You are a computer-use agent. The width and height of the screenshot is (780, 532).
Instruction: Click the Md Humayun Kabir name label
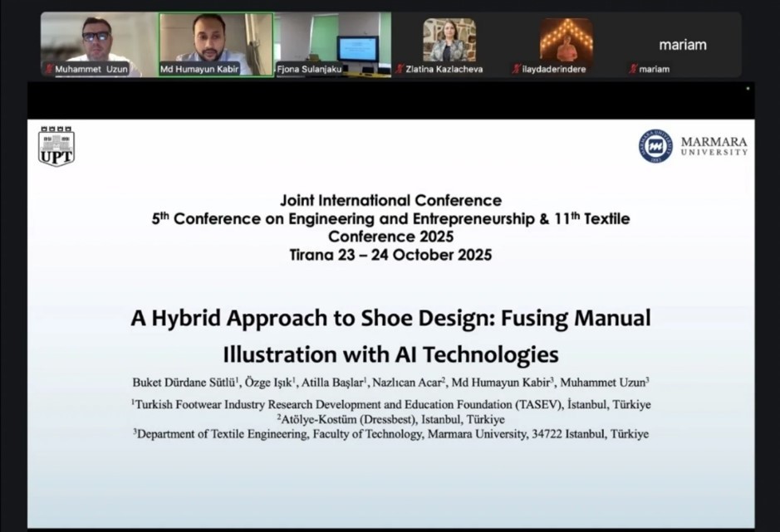pos(199,70)
